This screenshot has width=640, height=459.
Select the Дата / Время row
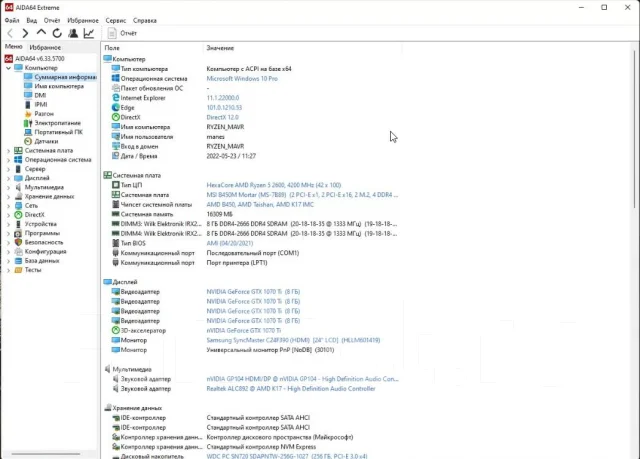tap(252, 156)
